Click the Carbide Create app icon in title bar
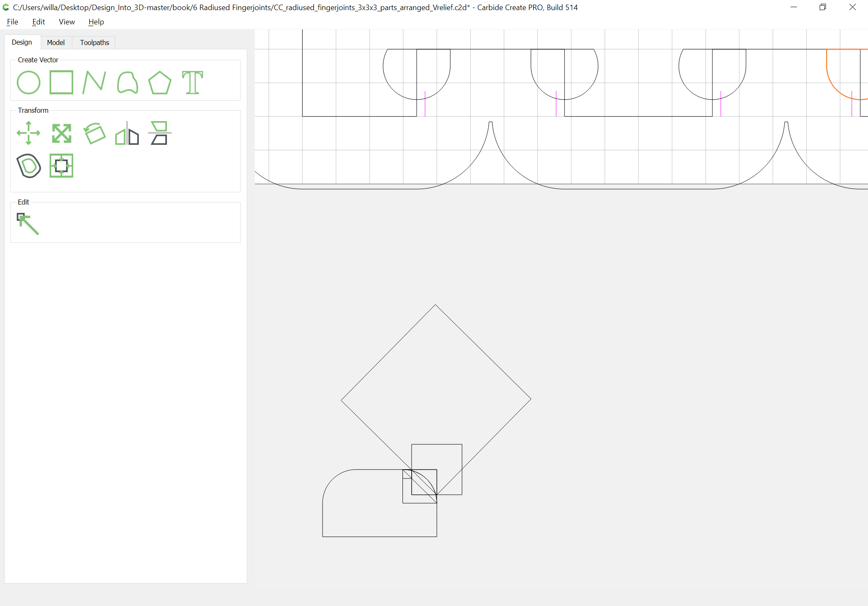Viewport: 868px width, 606px height. coord(6,7)
